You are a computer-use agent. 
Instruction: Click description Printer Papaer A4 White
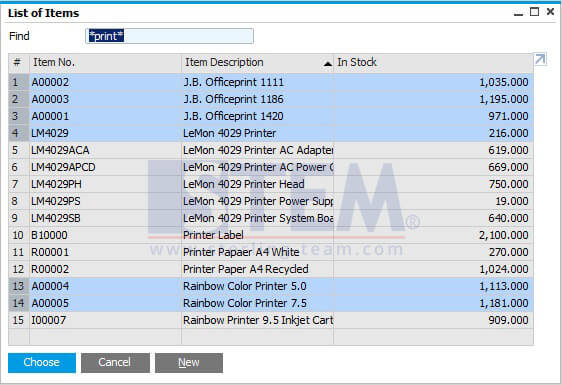(241, 252)
